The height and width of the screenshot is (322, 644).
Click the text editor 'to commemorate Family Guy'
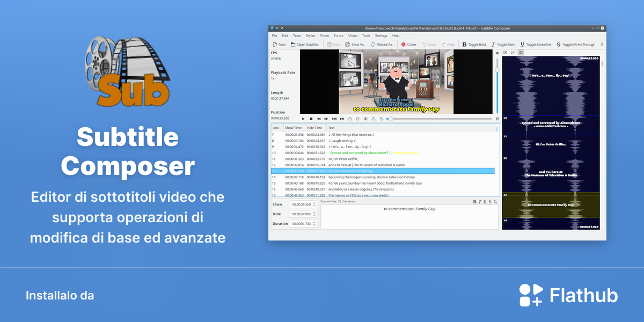[x=409, y=217]
